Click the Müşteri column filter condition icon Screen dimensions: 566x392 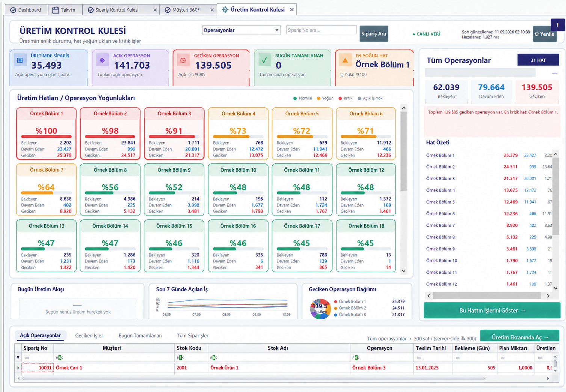[x=59, y=357]
